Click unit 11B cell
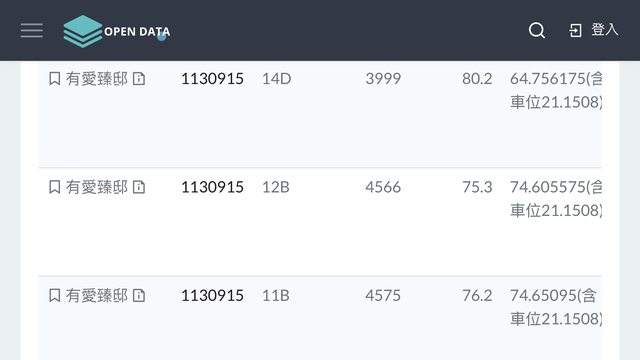The width and height of the screenshot is (640, 360). click(276, 295)
